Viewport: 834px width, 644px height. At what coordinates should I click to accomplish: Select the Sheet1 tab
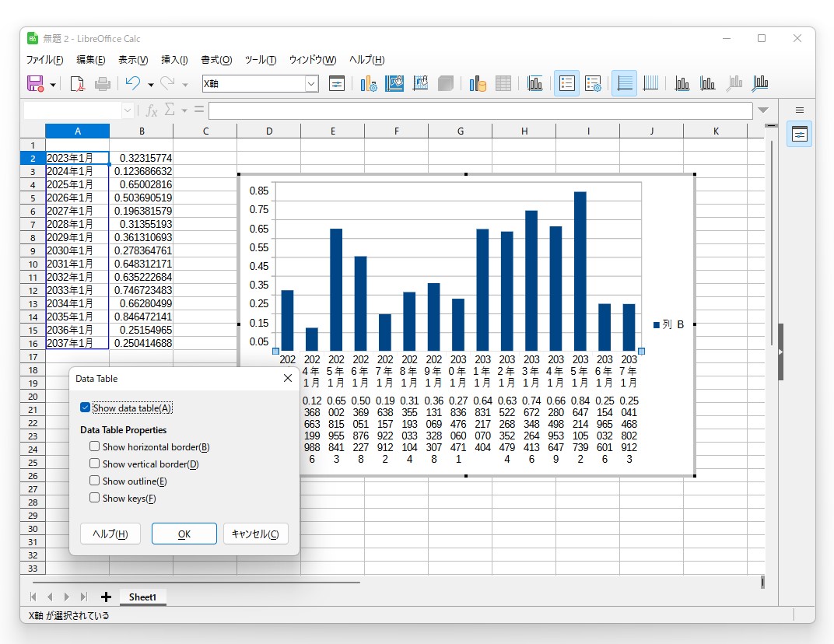click(142, 597)
